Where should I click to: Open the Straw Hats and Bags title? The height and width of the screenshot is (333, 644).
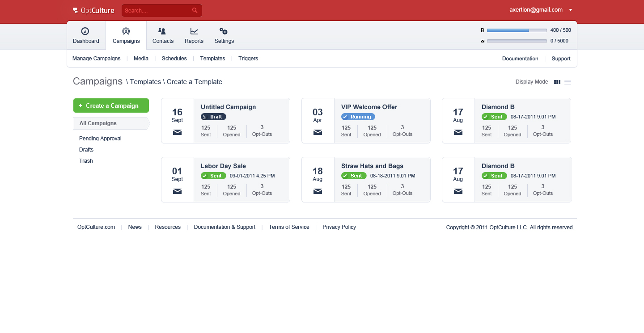[372, 166]
